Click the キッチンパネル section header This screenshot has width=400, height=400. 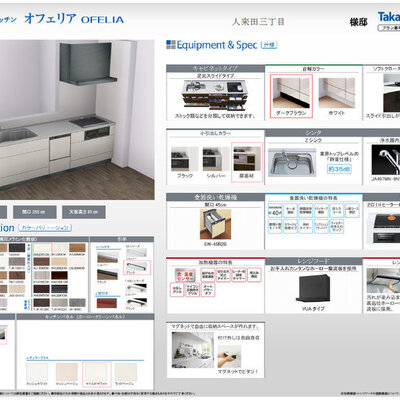85,317
